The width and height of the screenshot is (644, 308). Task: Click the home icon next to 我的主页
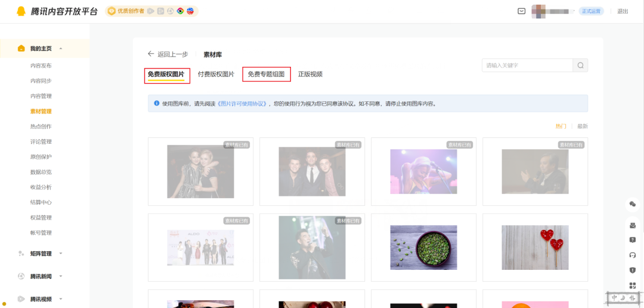21,48
